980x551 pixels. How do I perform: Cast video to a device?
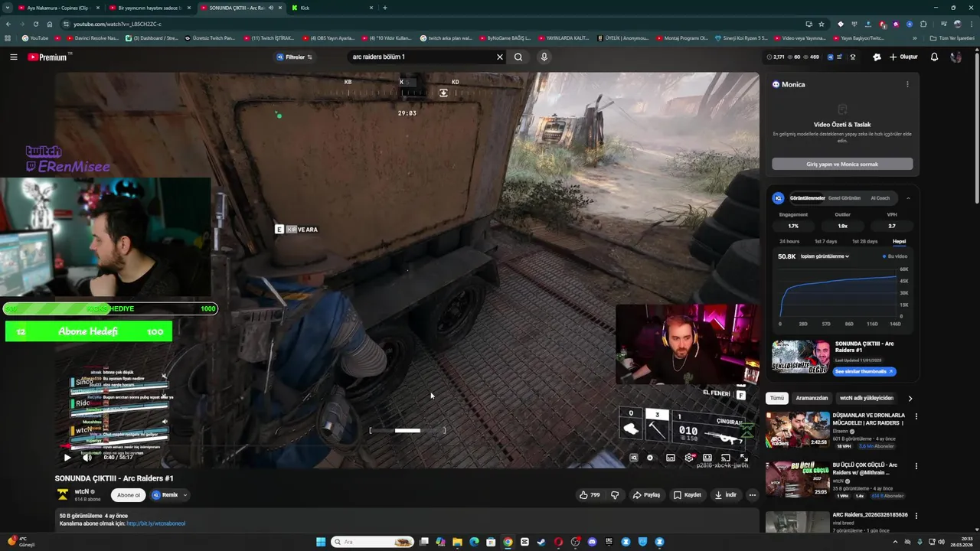[x=726, y=458]
